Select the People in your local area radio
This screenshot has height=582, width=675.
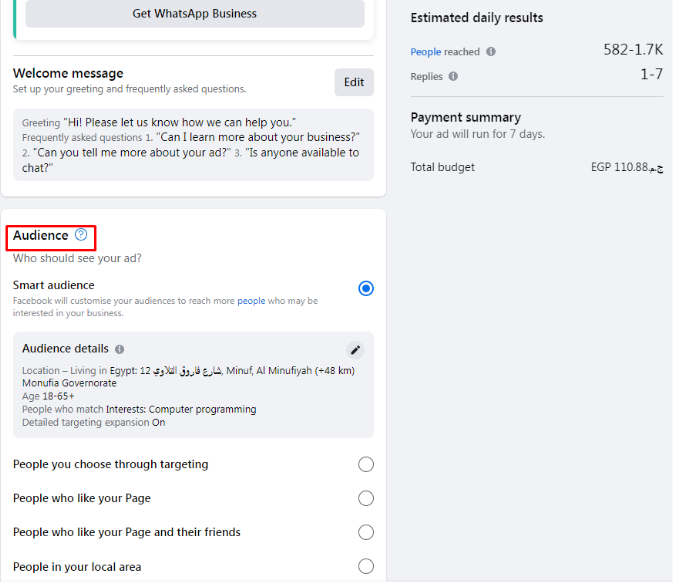(x=366, y=566)
